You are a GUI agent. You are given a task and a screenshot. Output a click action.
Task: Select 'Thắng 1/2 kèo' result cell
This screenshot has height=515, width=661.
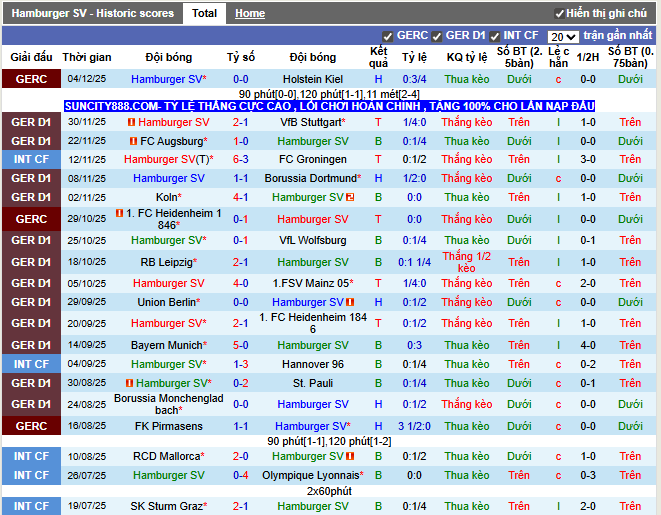(x=467, y=262)
